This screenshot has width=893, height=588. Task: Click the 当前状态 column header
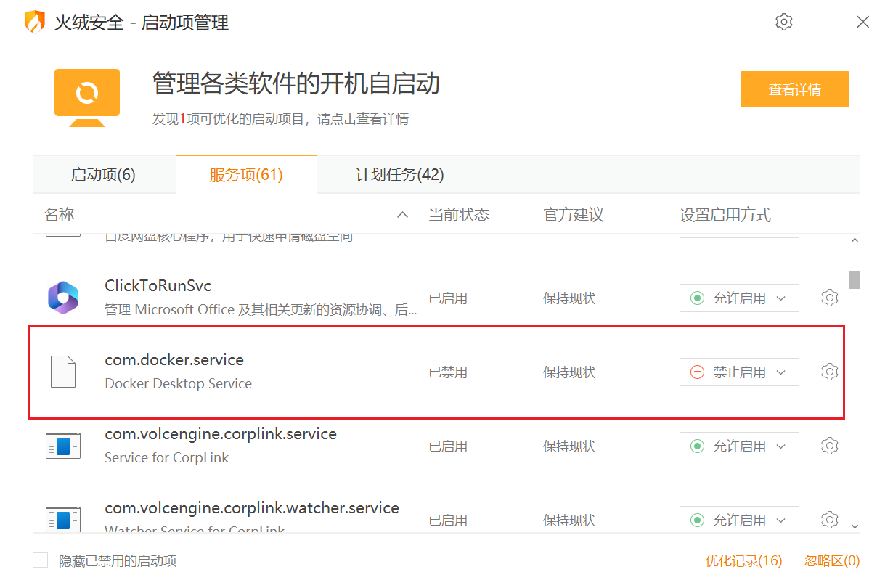459,215
